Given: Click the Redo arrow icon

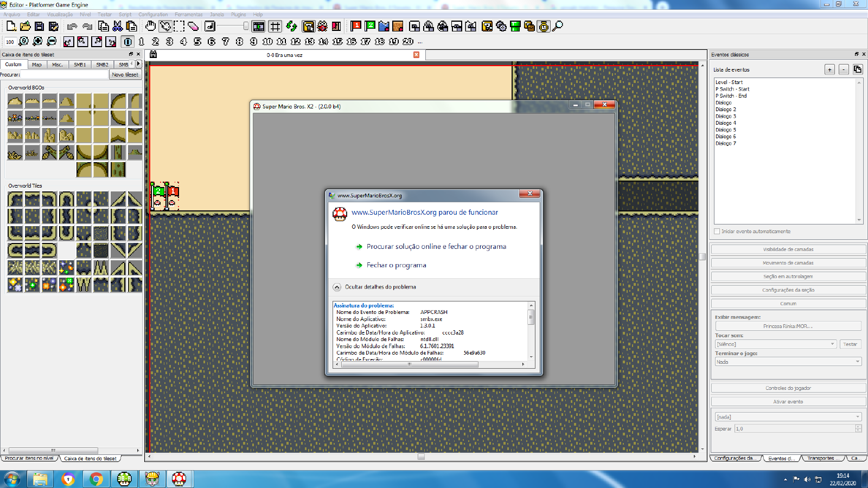Looking at the screenshot, I should (x=87, y=26).
